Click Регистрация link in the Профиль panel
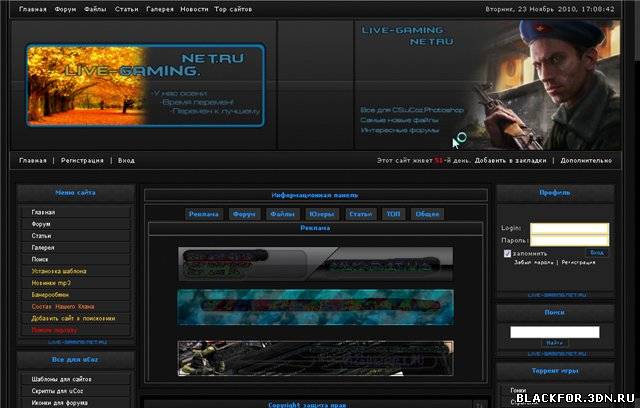 click(x=578, y=262)
